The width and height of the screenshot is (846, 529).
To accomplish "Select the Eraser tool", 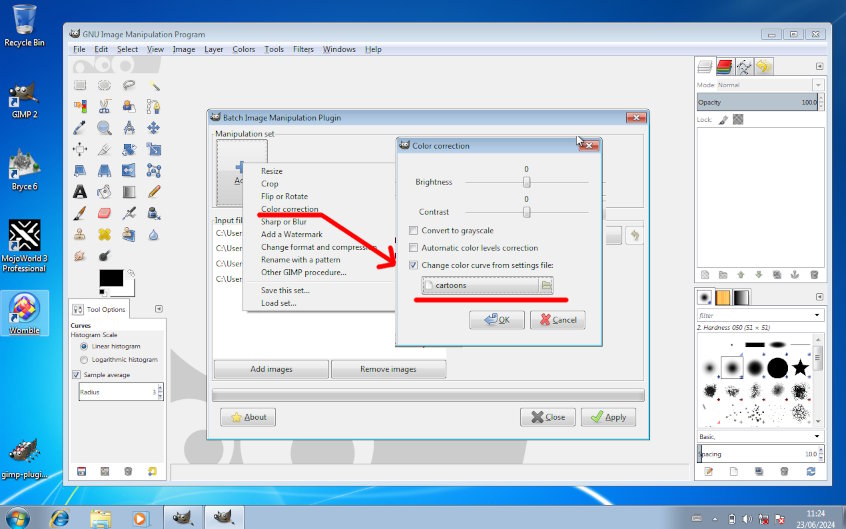I will (x=104, y=213).
